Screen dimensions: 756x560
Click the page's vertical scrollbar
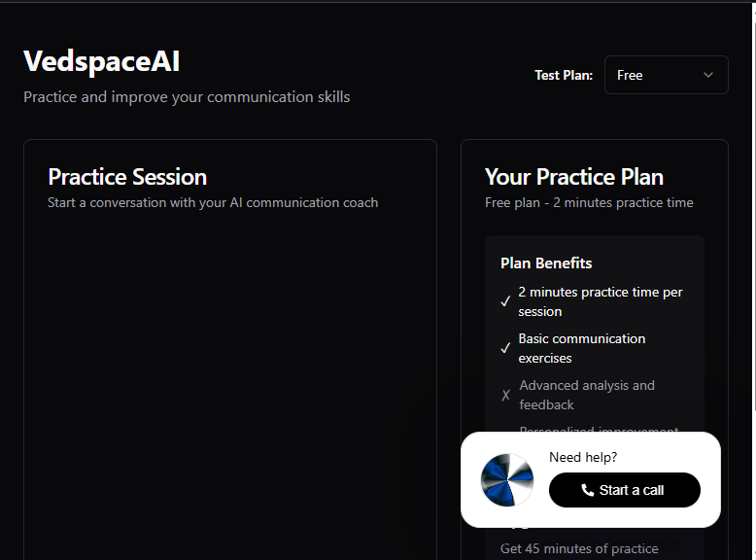753,280
